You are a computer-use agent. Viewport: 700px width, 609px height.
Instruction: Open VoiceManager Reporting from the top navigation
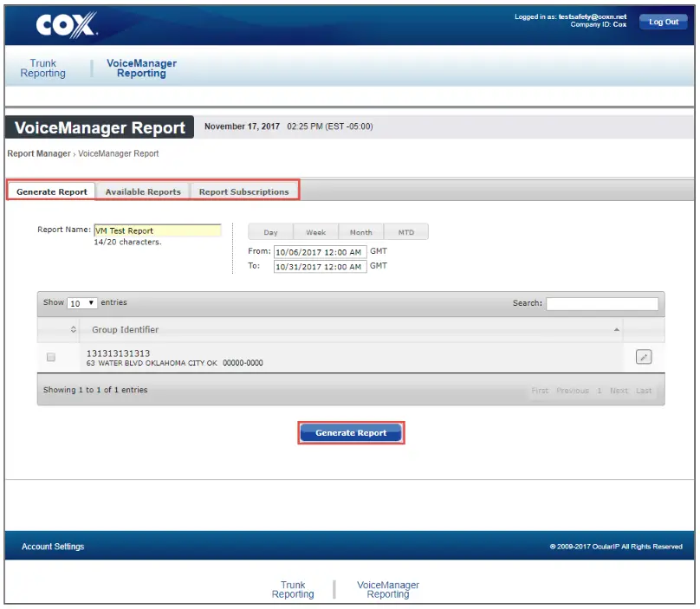(140, 68)
